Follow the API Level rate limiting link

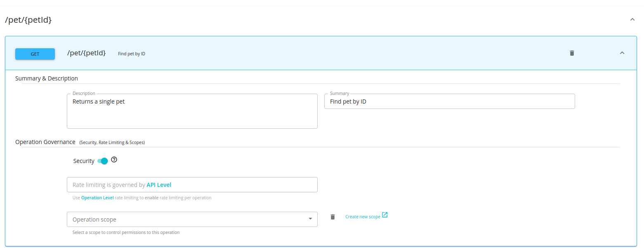(159, 185)
